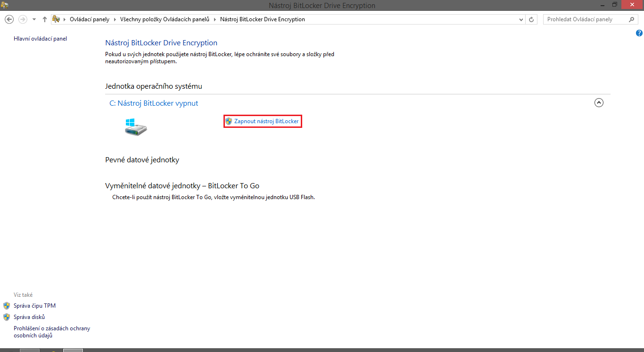Screen dimensions: 644x352
Task: Click inside the Prohledat Ovládací panely search field
Action: (x=585, y=19)
